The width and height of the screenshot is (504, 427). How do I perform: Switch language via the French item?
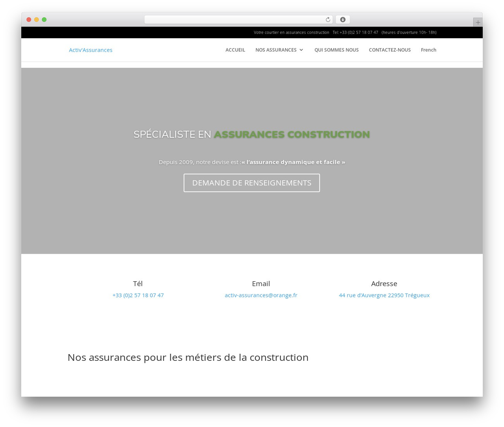pyautogui.click(x=428, y=50)
